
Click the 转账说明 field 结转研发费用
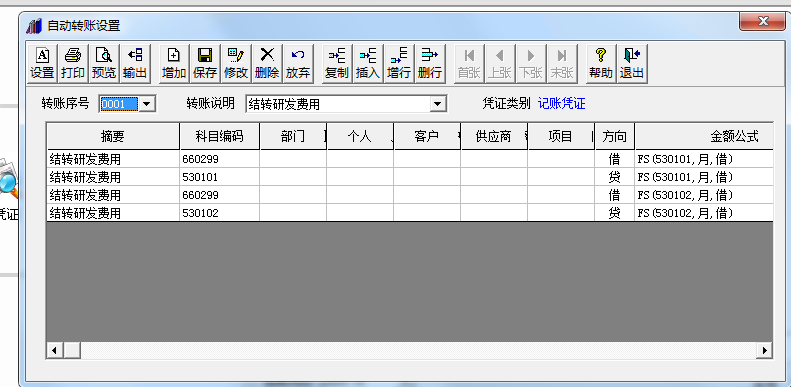338,104
